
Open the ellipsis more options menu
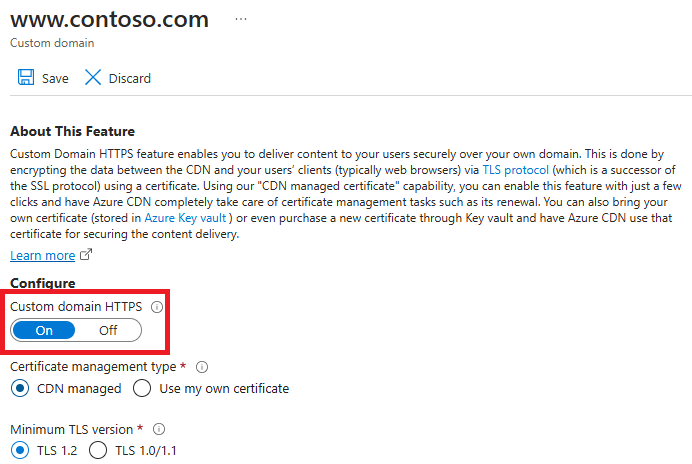[241, 19]
